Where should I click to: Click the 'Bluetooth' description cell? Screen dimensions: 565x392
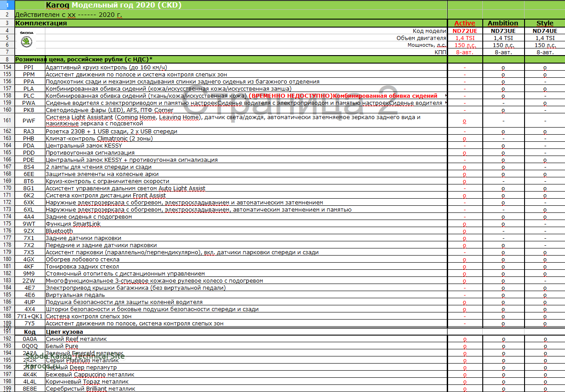pos(246,231)
